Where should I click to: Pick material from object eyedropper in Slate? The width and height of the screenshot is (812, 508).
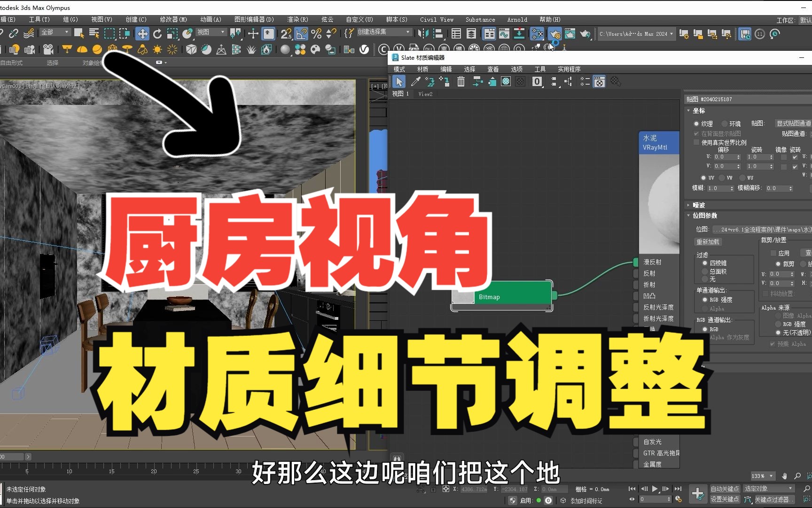tap(415, 82)
